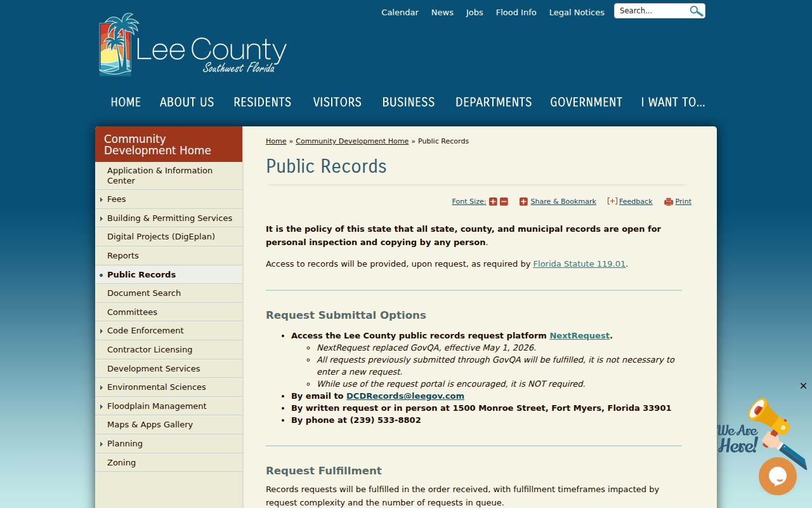
Task: Click the Home breadcrumb link
Action: (x=276, y=141)
